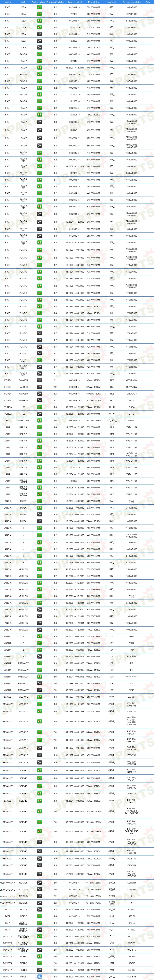
Task: Click the diesel ON icon in Hyundai i20 D4FC row
Action: [39, 414]
